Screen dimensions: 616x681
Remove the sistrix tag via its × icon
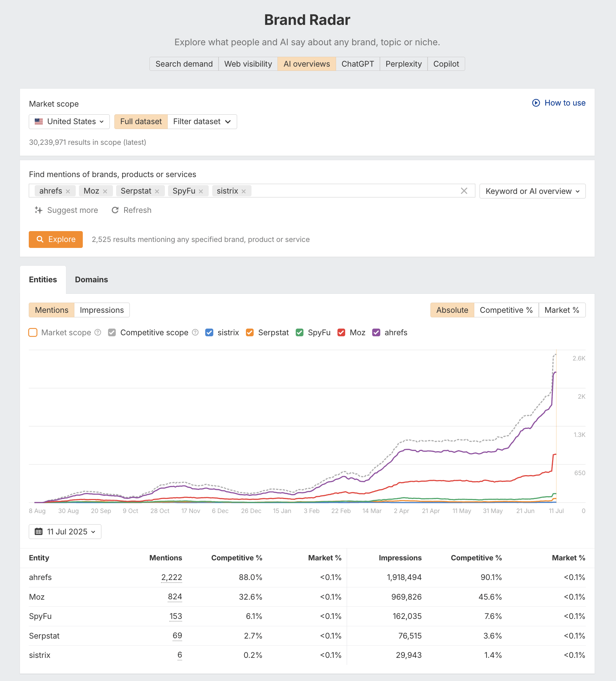244,191
